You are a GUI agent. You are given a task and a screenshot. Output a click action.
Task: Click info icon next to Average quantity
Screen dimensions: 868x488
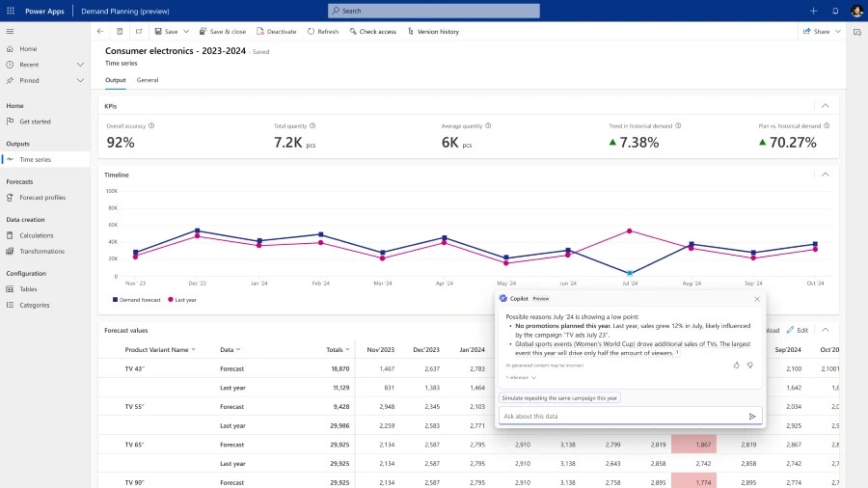[x=488, y=125]
